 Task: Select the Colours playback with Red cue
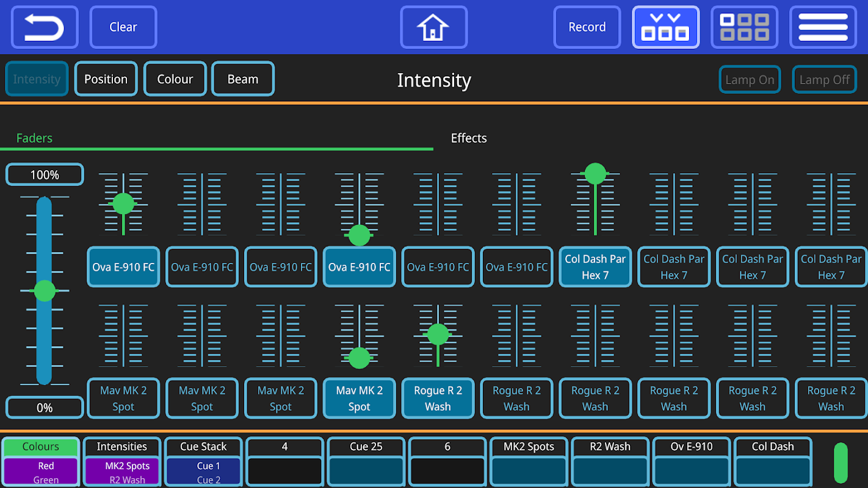pos(41,462)
